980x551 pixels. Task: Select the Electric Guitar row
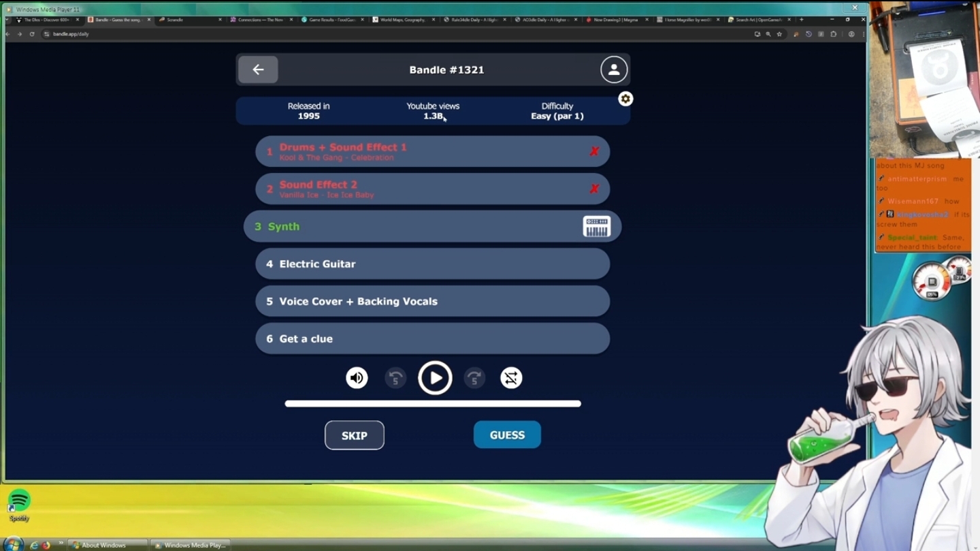[x=433, y=264]
